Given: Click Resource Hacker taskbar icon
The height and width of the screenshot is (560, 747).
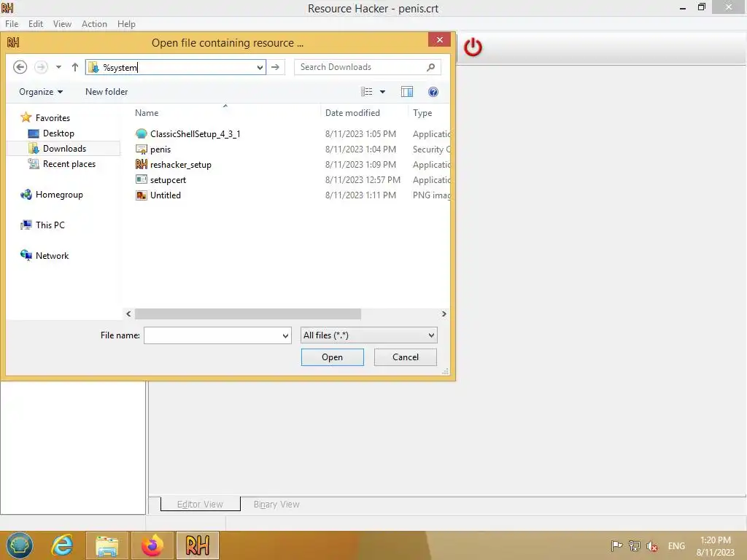Looking at the screenshot, I should click(x=197, y=545).
